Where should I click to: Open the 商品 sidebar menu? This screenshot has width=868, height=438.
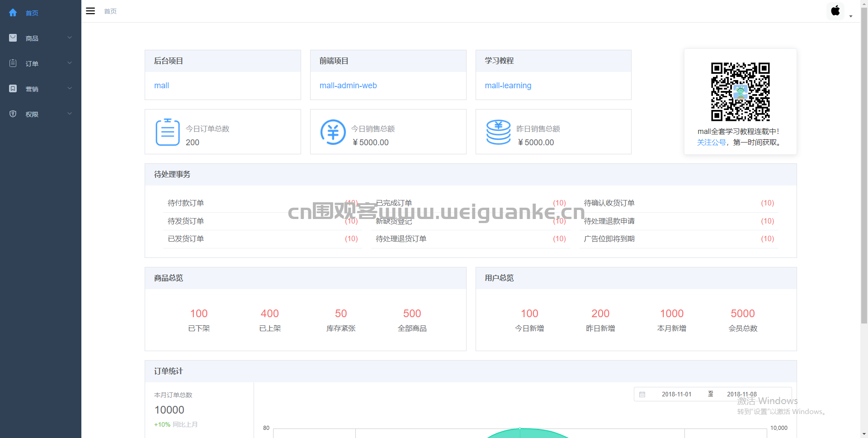41,38
